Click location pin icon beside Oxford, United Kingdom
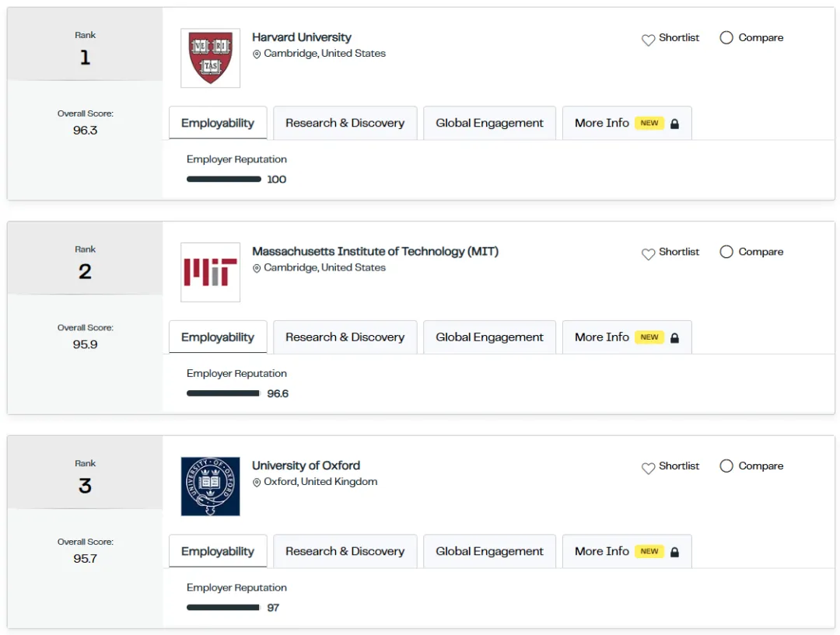The image size is (840, 635). point(257,483)
